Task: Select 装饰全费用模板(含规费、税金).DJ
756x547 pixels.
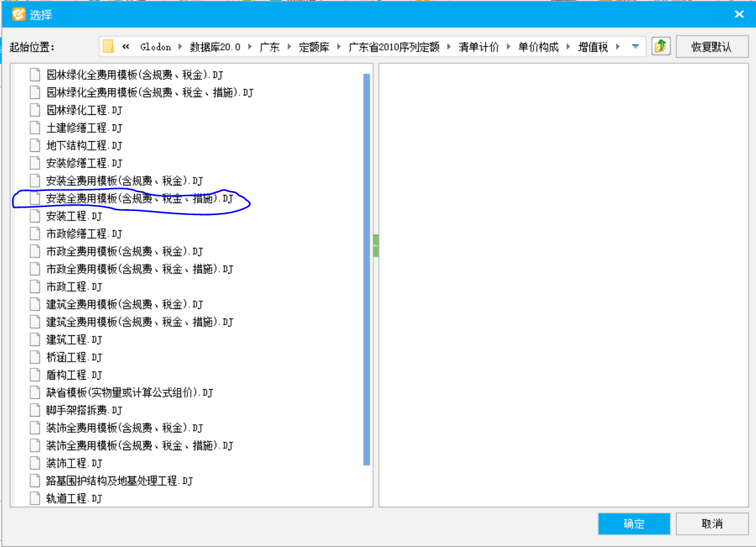Action: pyautogui.click(x=124, y=428)
